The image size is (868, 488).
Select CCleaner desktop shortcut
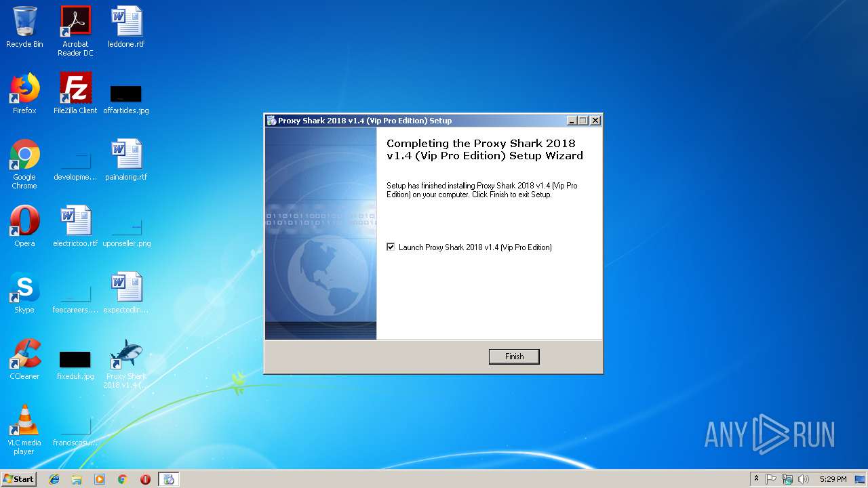click(24, 359)
